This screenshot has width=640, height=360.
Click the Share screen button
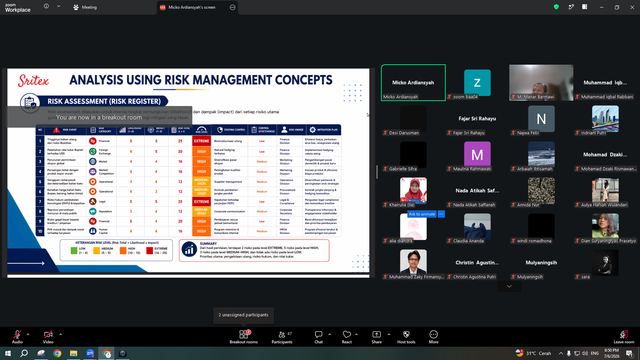tap(376, 337)
